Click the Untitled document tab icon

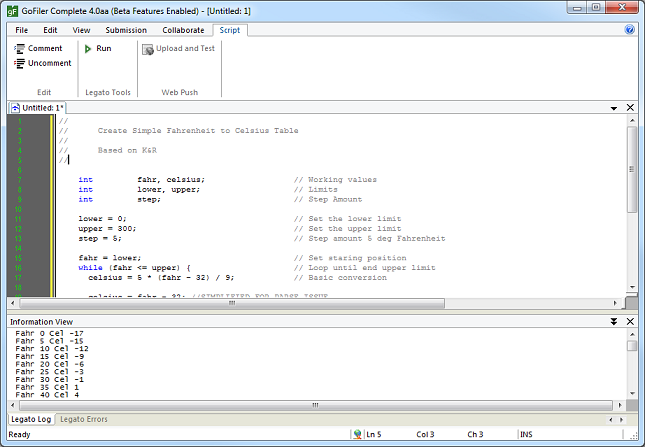click(x=15, y=108)
